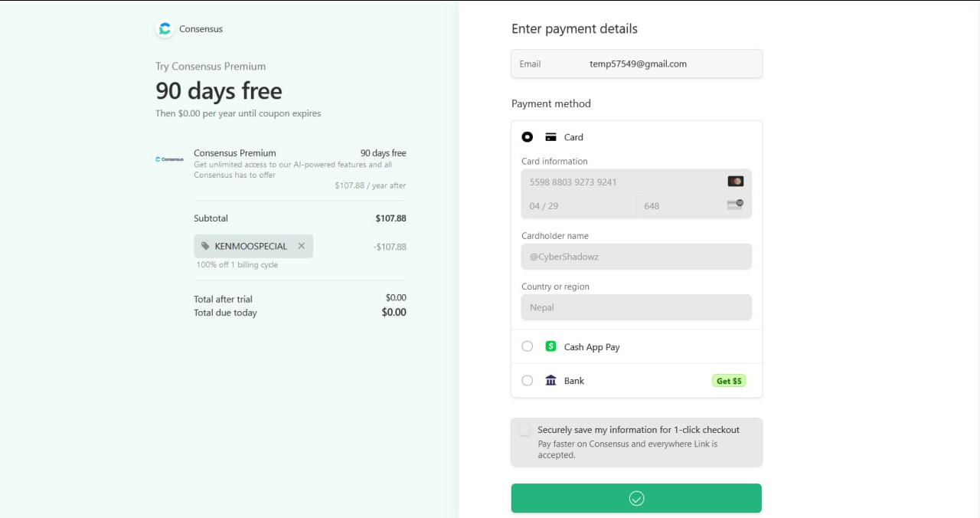Click the card expiry date field
980x518 pixels.
click(x=578, y=205)
